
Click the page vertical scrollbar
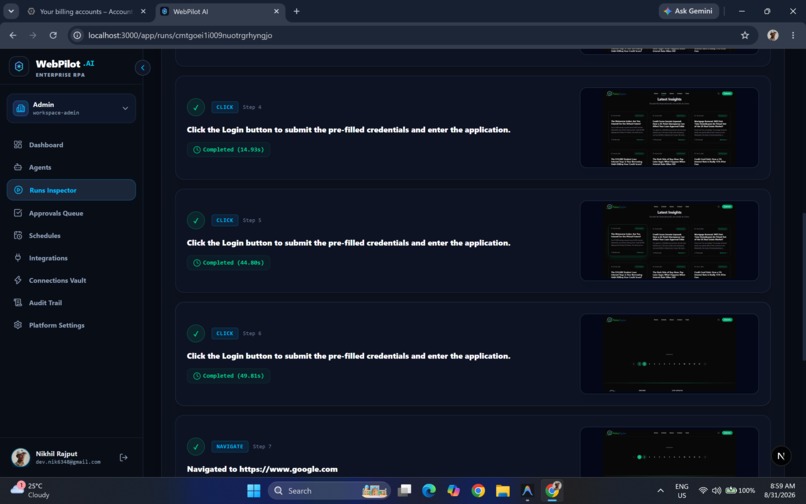point(804,287)
